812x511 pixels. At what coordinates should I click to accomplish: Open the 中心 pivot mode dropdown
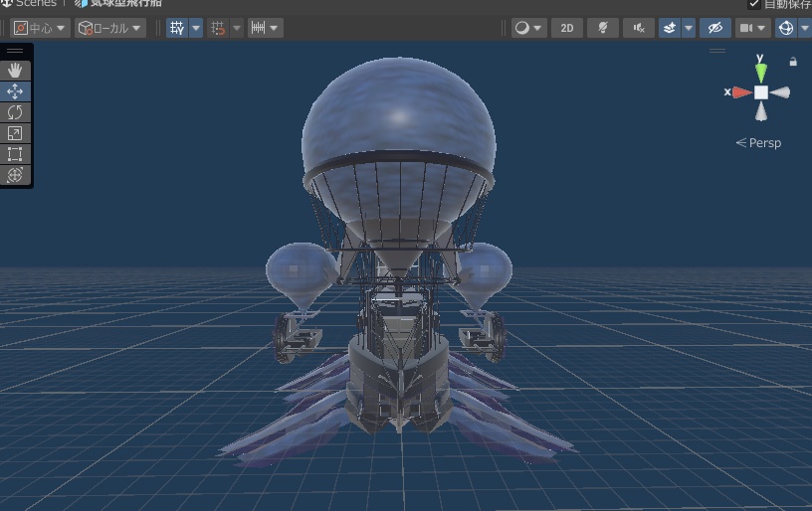pyautogui.click(x=41, y=28)
